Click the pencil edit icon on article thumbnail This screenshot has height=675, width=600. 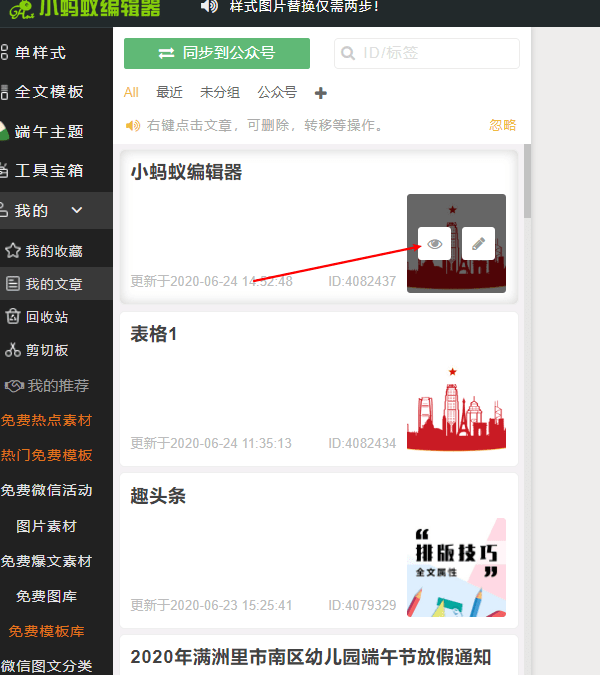click(478, 244)
